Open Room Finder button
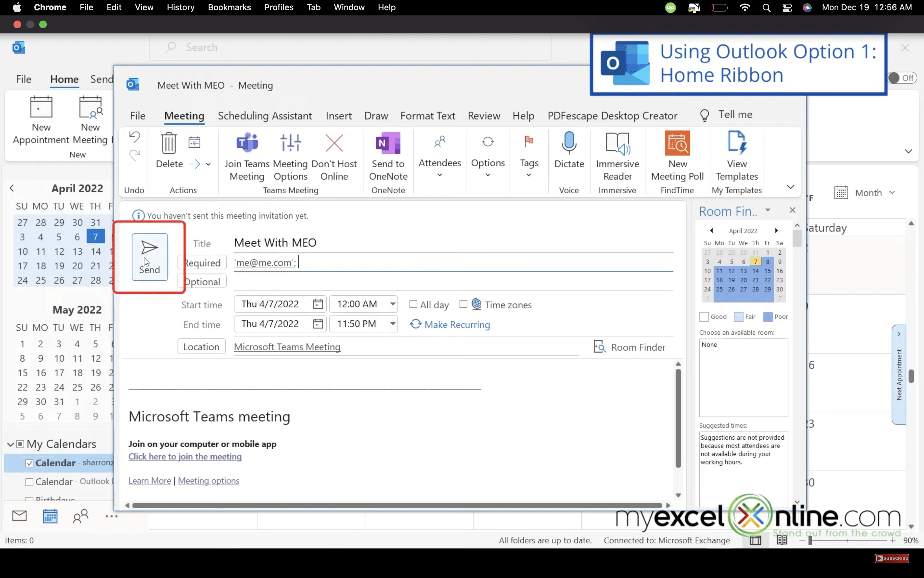The height and width of the screenshot is (578, 924). (x=629, y=347)
